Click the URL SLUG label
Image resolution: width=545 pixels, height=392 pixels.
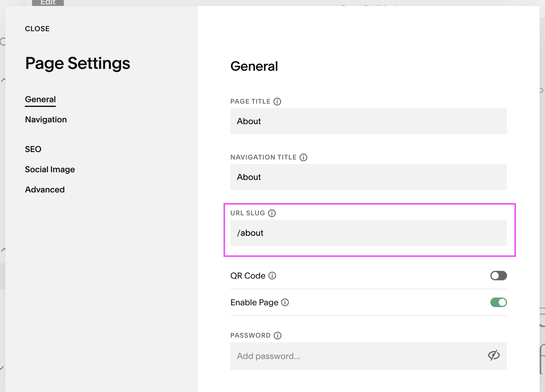click(248, 213)
